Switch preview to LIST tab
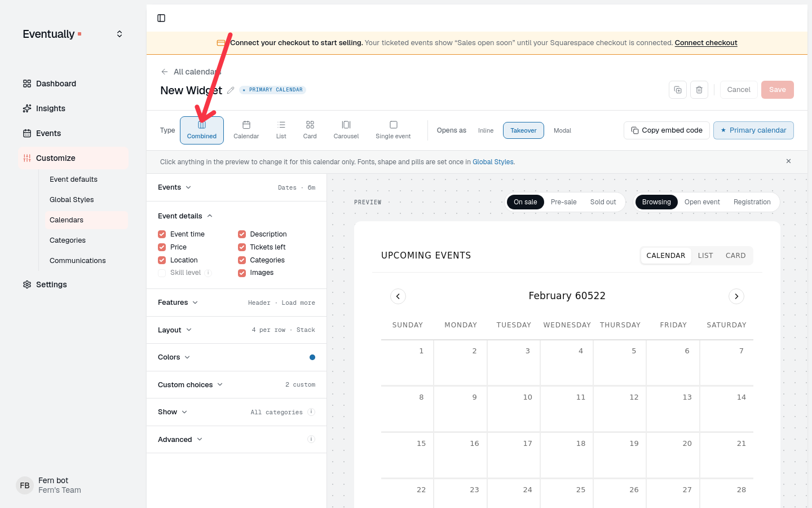The height and width of the screenshot is (508, 812). [x=705, y=256]
